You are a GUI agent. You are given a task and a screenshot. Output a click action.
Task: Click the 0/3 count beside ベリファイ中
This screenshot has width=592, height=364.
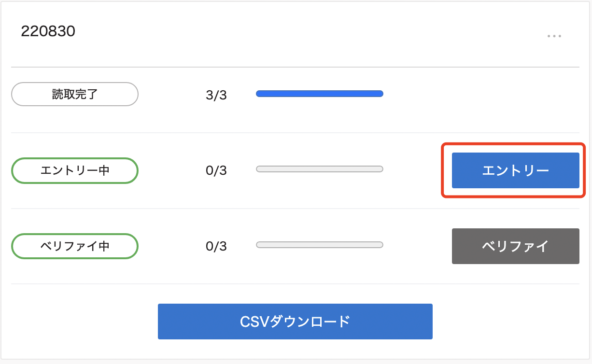click(216, 247)
